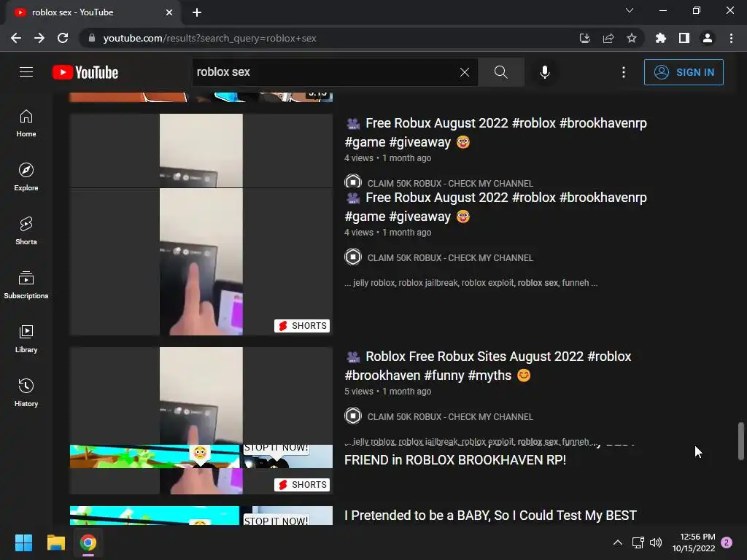Viewport: 747px width, 560px height.
Task: Open the clock showing 12:56 PM
Action: 694,542
